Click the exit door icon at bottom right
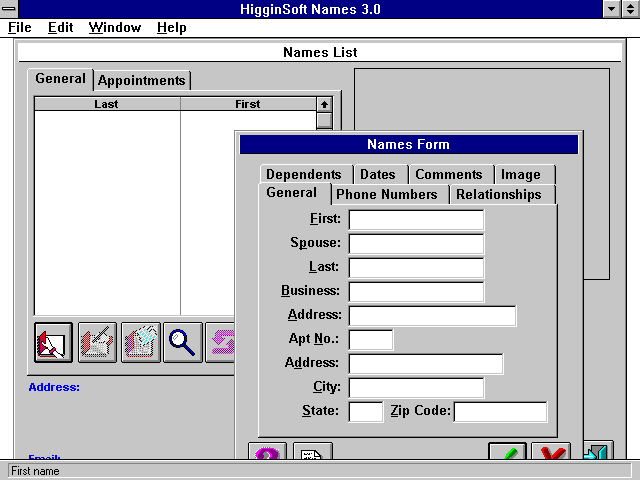This screenshot has width=640, height=480. pyautogui.click(x=597, y=453)
